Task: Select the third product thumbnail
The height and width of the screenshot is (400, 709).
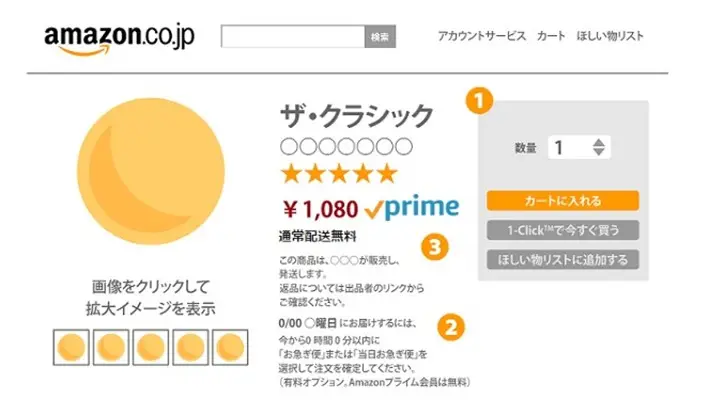Action: point(151,347)
